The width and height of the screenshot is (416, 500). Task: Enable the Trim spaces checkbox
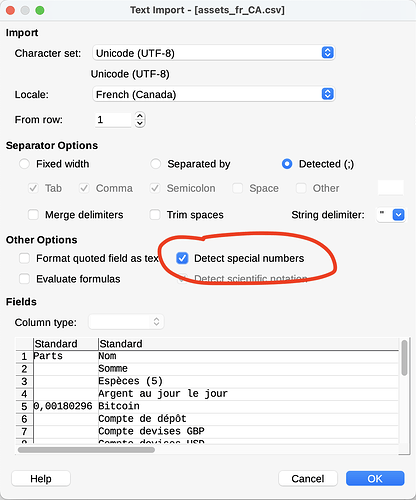(x=155, y=215)
